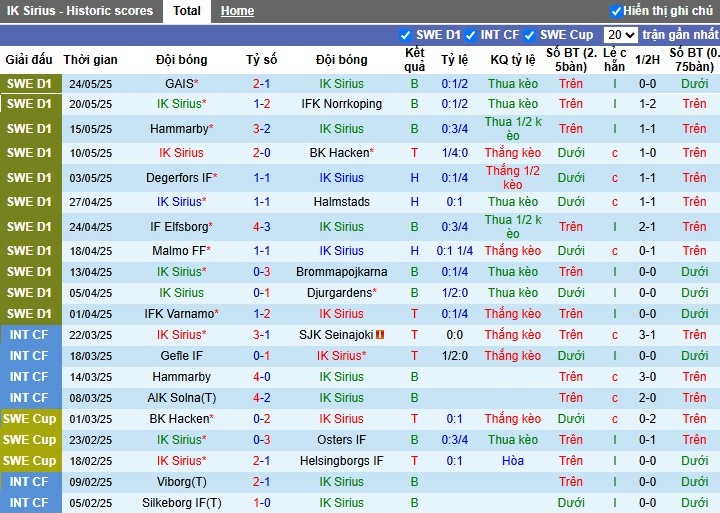The image size is (720, 513).
Task: Select the Brommapojkarna team link
Action: click(341, 272)
